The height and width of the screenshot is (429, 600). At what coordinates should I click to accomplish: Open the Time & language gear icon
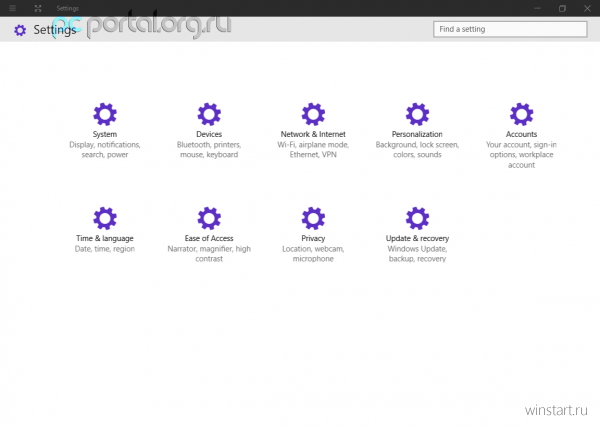coord(105,218)
